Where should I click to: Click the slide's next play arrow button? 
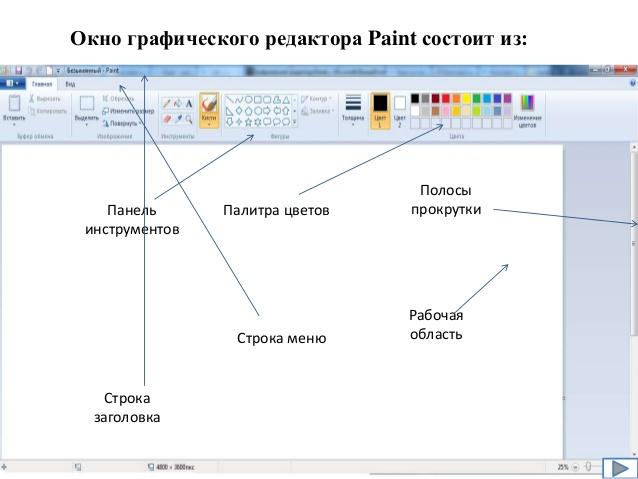[x=620, y=468]
